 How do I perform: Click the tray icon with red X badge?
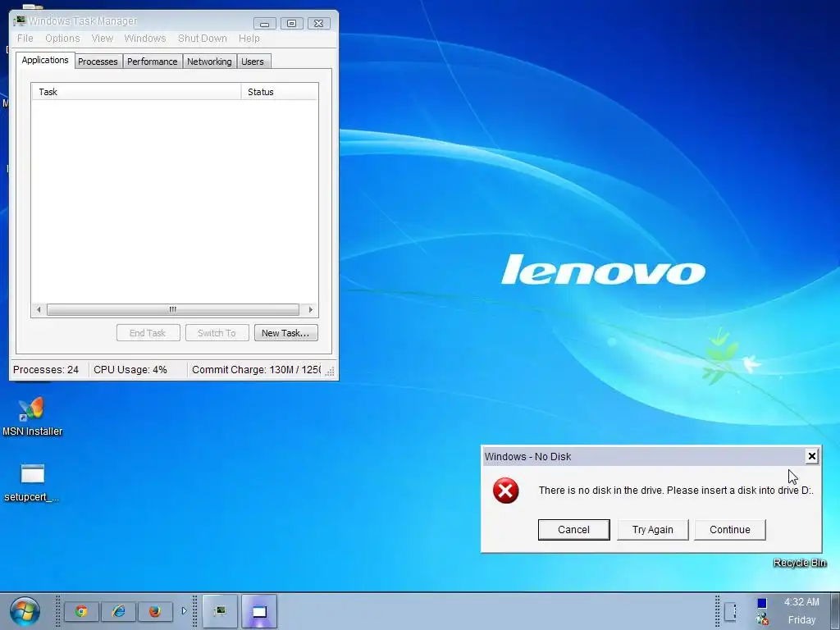coord(762,620)
